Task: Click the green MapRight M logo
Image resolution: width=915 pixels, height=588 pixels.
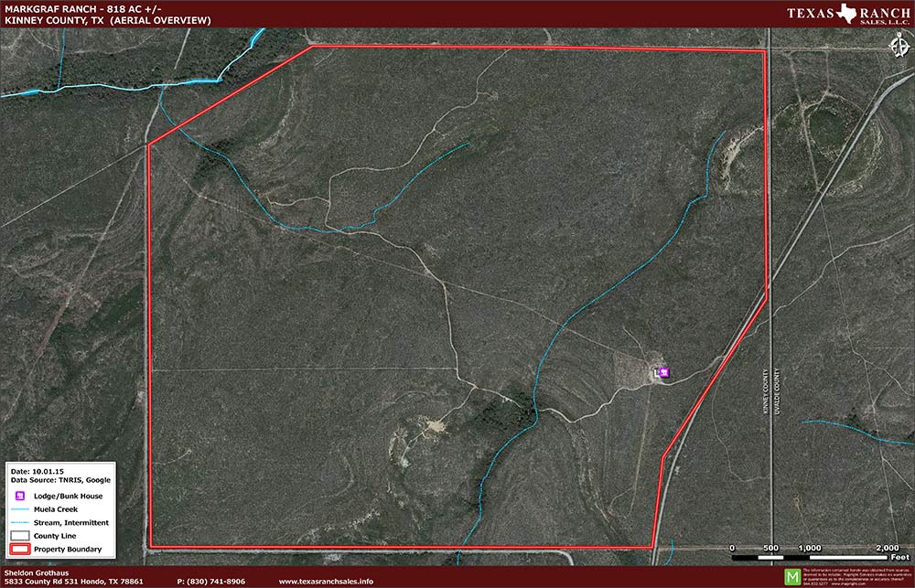Action: coord(792,577)
